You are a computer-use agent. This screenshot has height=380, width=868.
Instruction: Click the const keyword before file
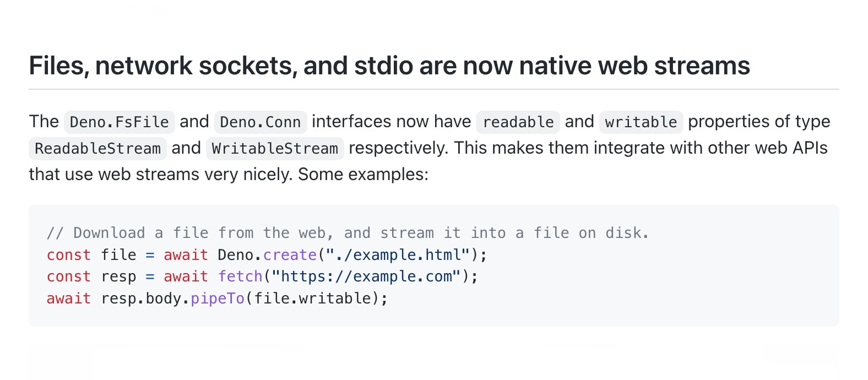click(68, 255)
